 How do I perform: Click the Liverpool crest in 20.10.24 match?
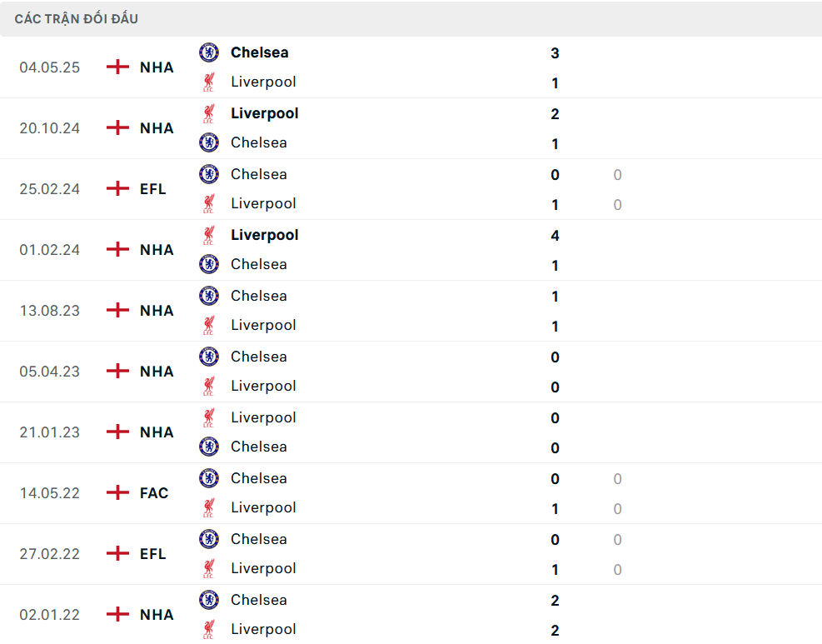[209, 113]
